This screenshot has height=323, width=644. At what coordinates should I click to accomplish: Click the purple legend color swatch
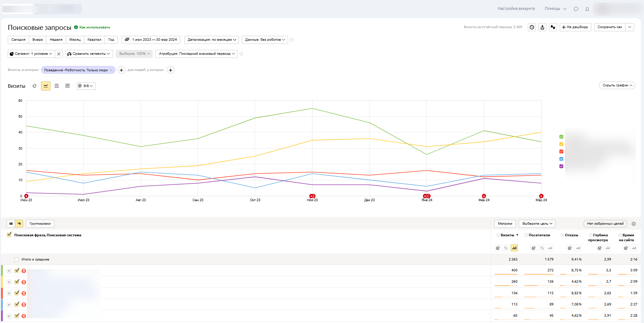[561, 166]
